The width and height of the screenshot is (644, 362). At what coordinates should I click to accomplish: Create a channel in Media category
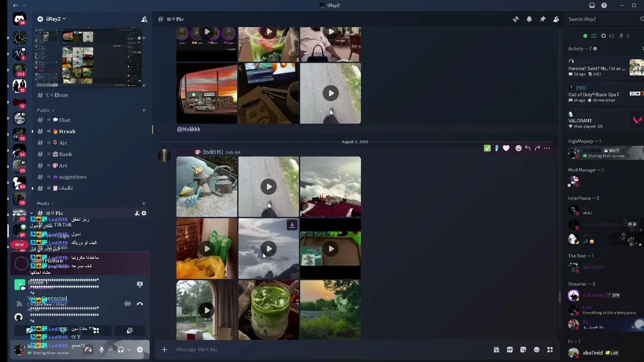[x=144, y=204]
